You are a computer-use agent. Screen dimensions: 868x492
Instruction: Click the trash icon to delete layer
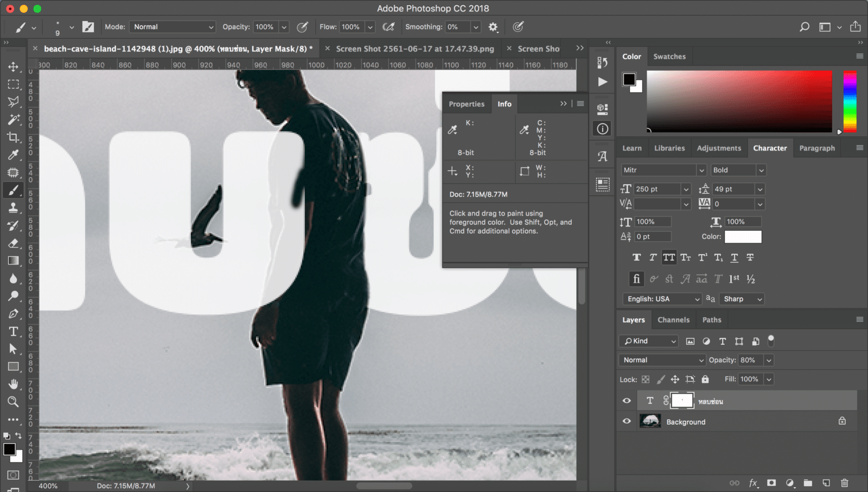pos(844,483)
